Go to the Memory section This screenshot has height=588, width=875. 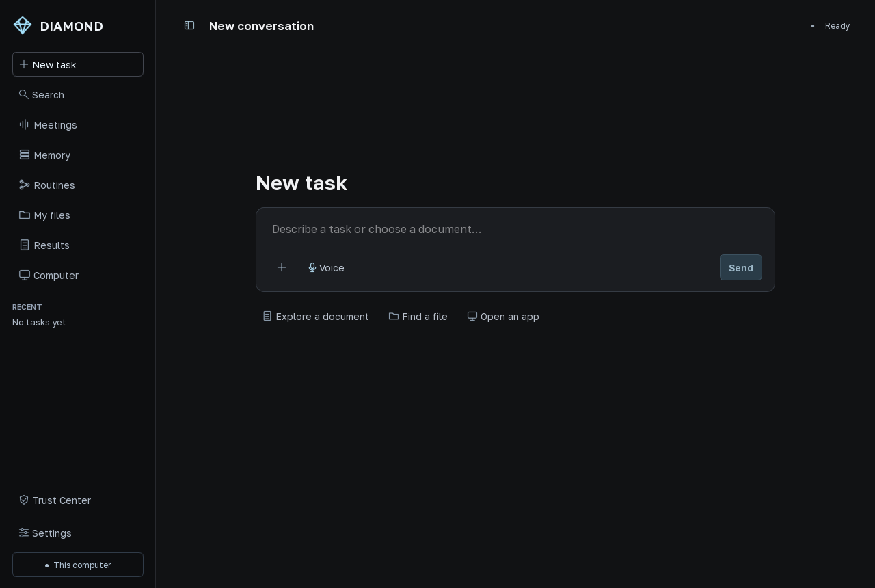[78, 155]
